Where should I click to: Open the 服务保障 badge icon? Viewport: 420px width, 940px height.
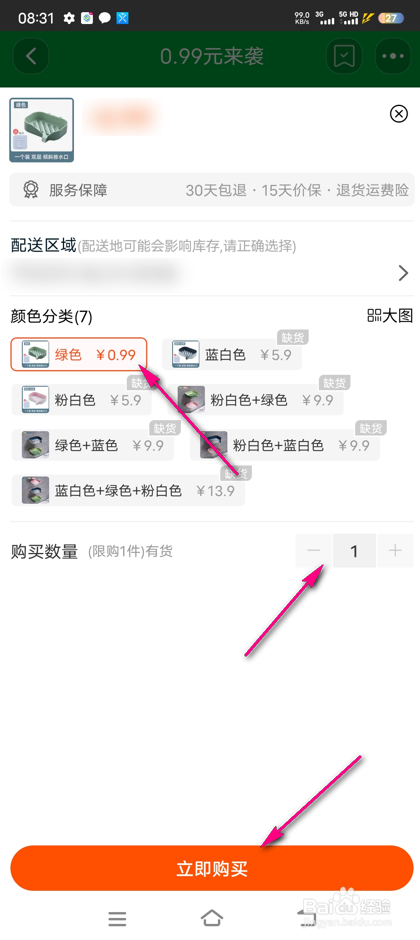[31, 191]
